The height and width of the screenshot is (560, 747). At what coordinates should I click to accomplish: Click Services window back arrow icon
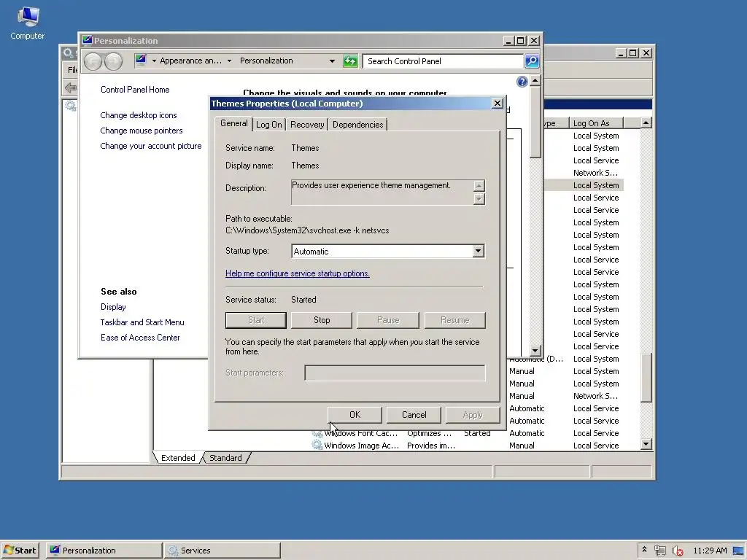click(x=71, y=87)
